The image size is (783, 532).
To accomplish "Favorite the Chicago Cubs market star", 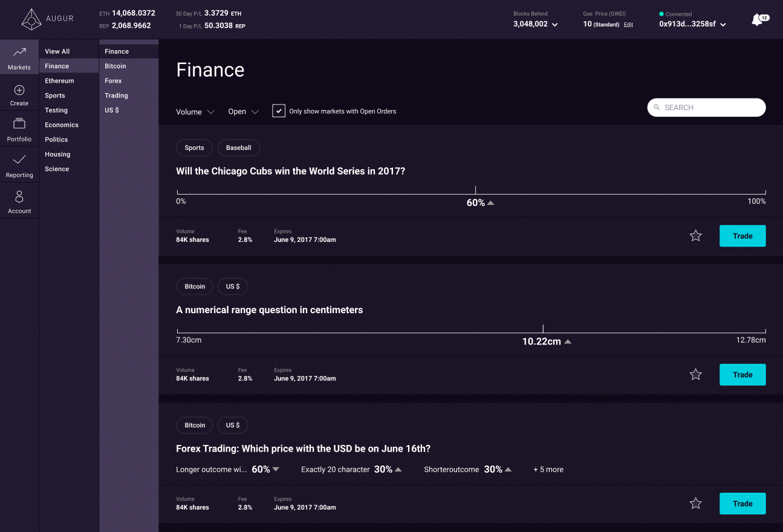I will 695,236.
